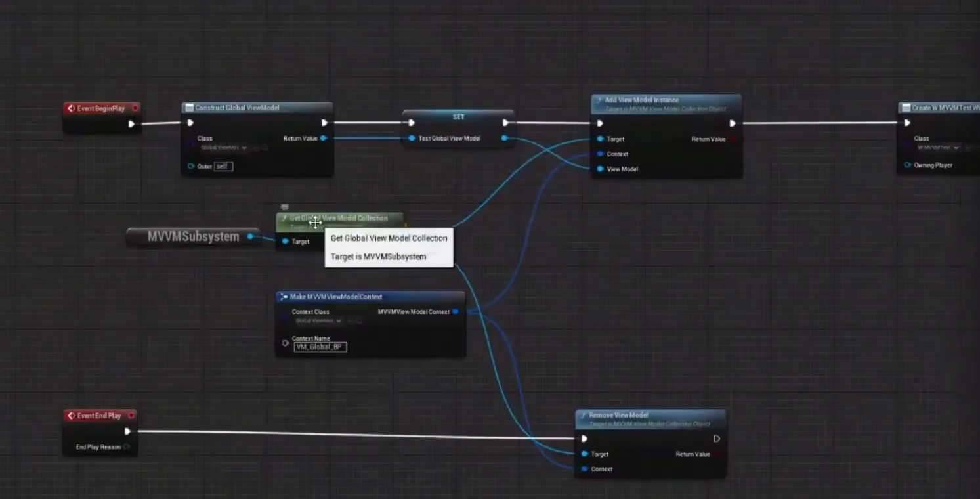
Task: Click Return Value boolean pin on Add View Model Instance
Action: [733, 139]
